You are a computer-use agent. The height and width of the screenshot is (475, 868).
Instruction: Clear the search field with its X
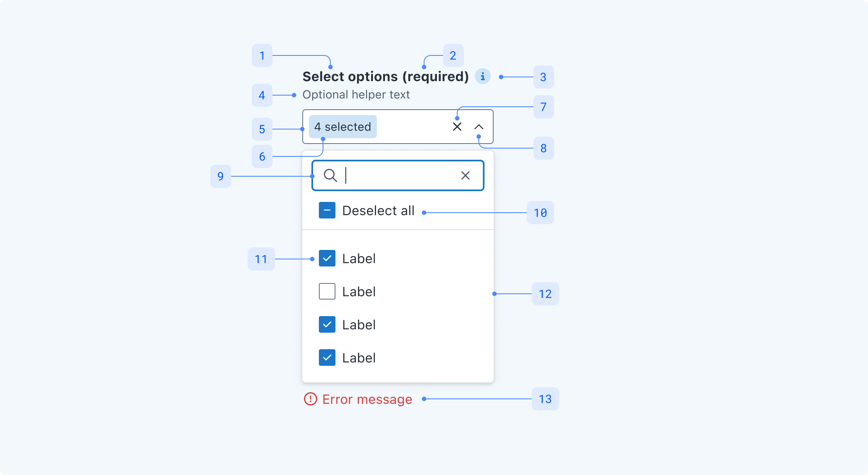(465, 175)
